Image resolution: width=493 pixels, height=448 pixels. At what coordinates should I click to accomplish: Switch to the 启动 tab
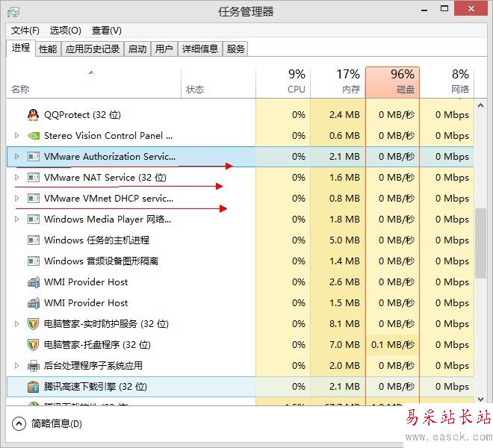tap(137, 49)
